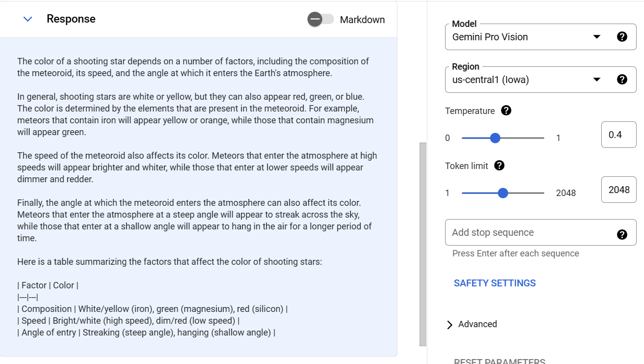Click the Response section heading

[x=71, y=19]
